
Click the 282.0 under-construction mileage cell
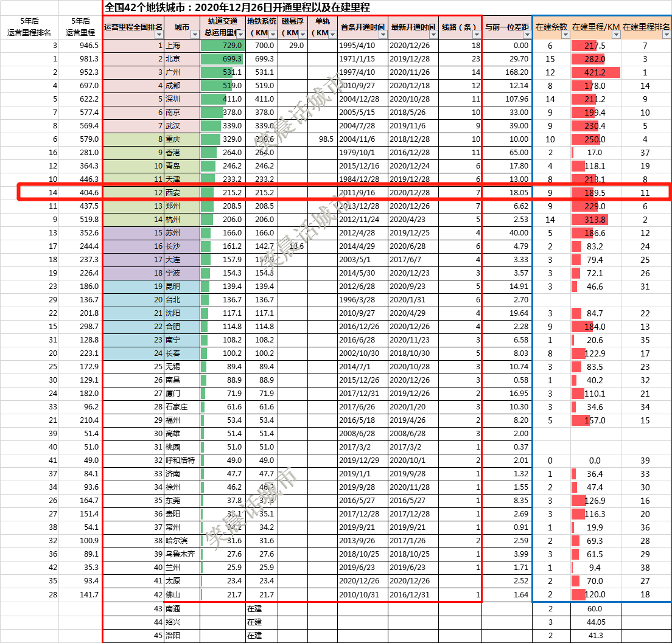pos(596,58)
